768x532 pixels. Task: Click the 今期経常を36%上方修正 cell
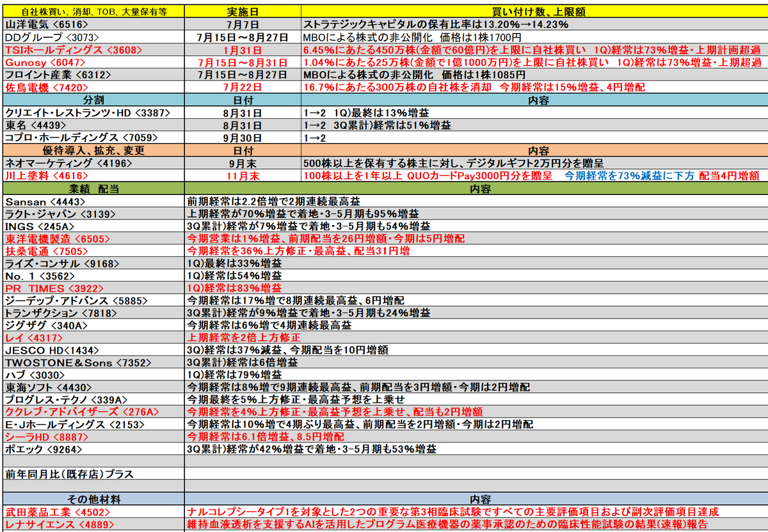pos(475,251)
